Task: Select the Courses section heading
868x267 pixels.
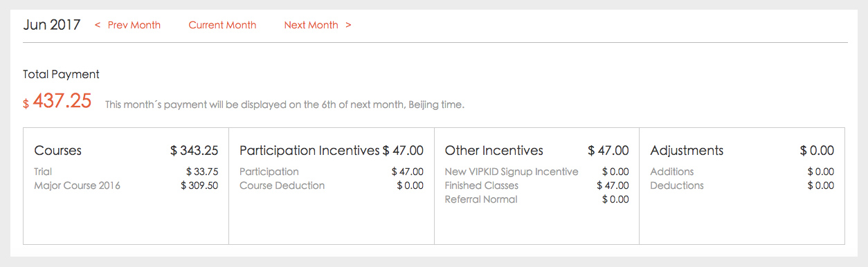Action: [58, 150]
